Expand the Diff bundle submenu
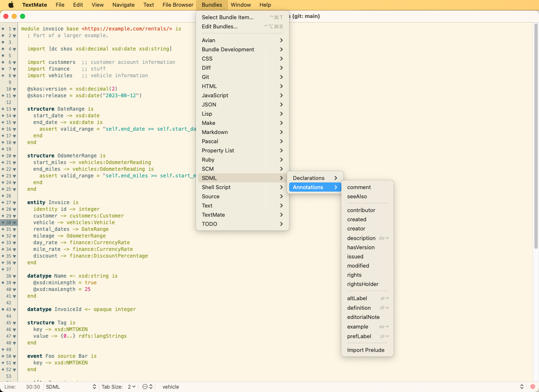 [x=242, y=68]
